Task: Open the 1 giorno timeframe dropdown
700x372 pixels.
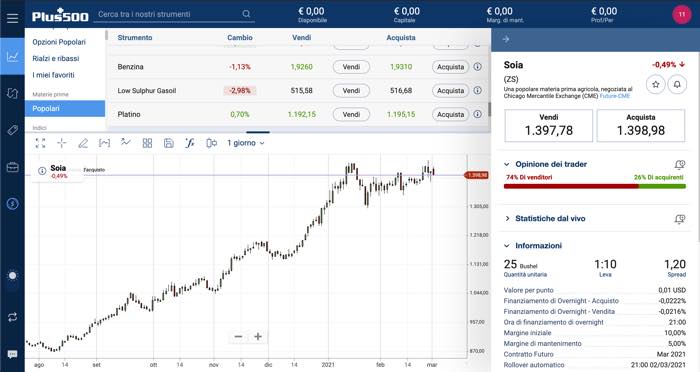Action: [246, 143]
